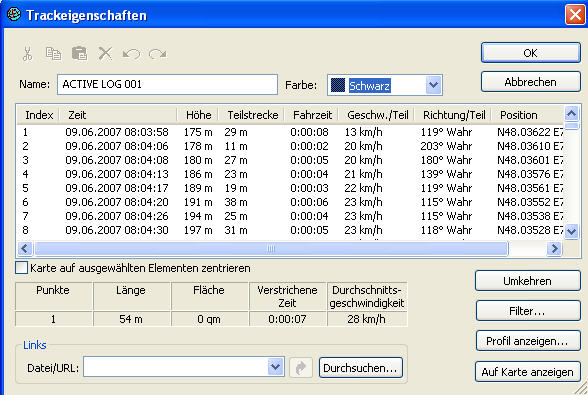Click the horizontal scrollbar thumb of the track table
This screenshot has width=588, height=395.
(x=271, y=248)
